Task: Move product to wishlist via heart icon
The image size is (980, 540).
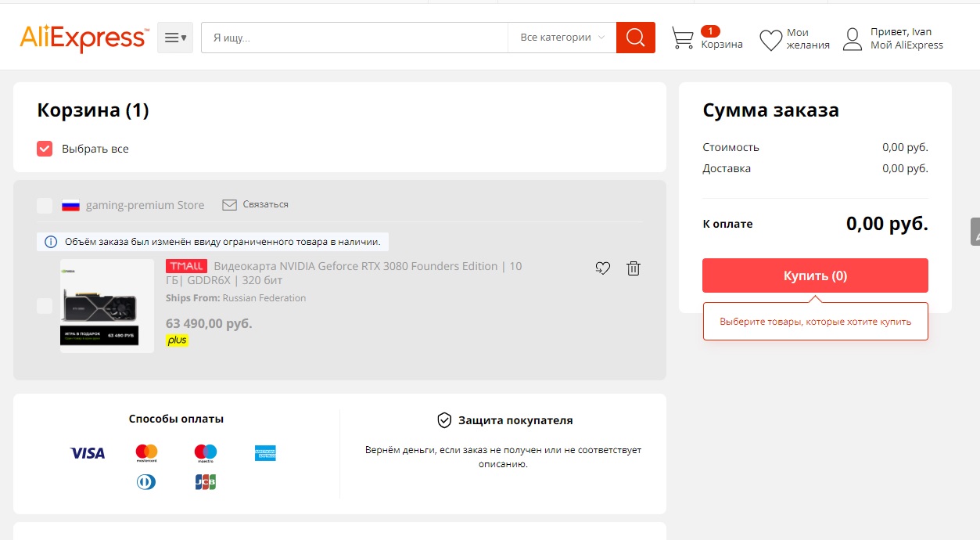Action: (x=602, y=268)
